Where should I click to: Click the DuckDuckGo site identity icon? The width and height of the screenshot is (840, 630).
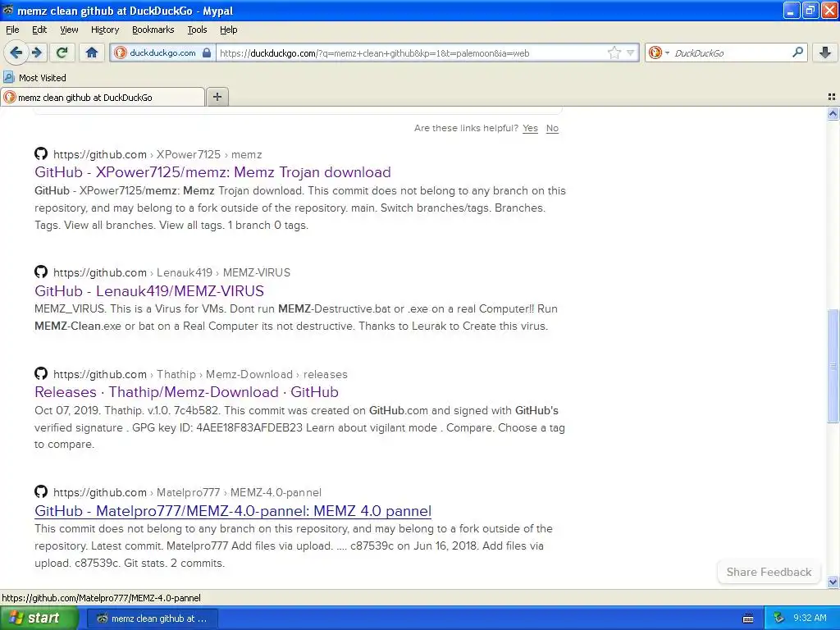pos(121,52)
